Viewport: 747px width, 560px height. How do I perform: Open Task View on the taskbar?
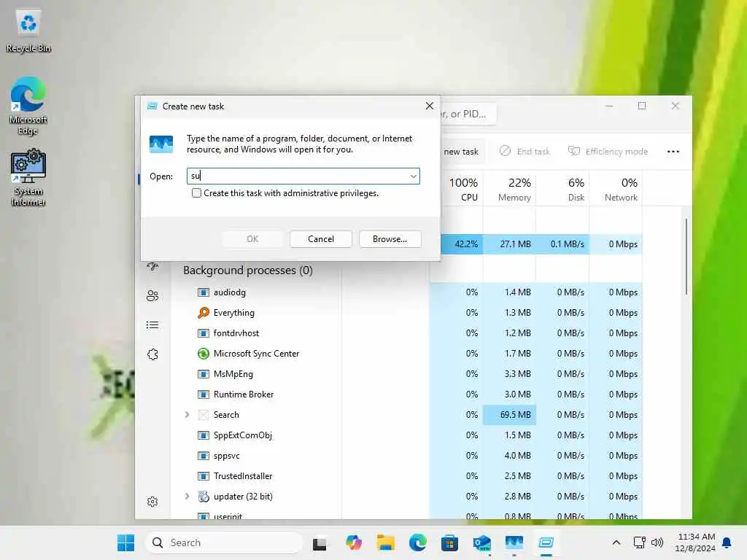tap(320, 542)
